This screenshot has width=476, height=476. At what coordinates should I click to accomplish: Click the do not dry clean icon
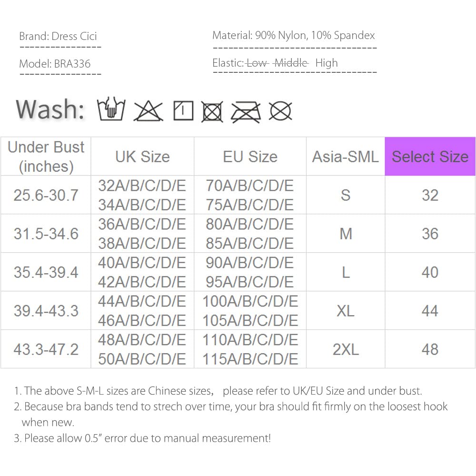tap(280, 111)
